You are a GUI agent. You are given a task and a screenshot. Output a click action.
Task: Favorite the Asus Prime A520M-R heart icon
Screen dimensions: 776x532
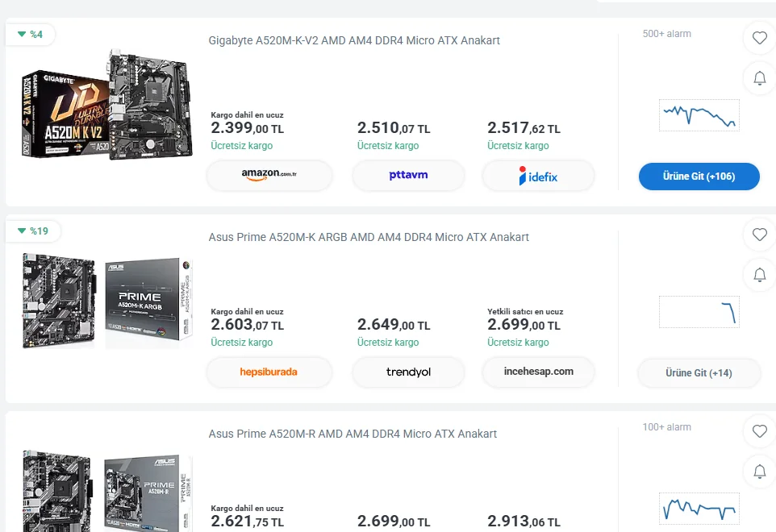(x=759, y=431)
